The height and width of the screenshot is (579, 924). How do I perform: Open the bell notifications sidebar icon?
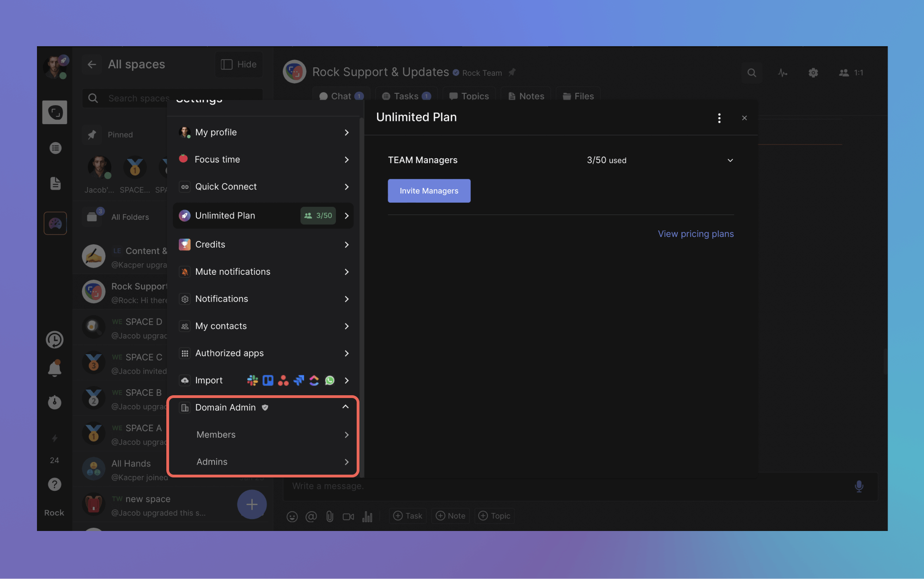[x=55, y=368]
